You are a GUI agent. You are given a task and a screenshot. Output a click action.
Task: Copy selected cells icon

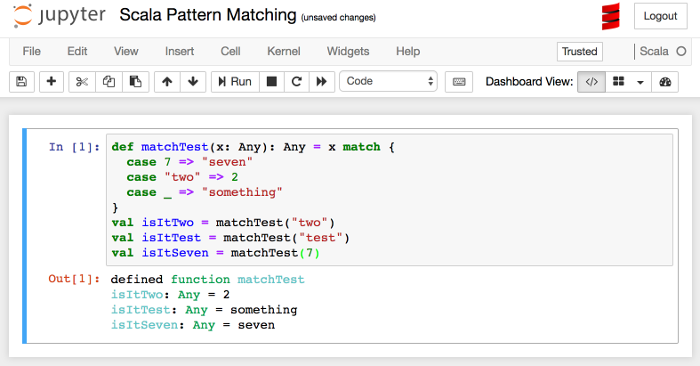coord(108,82)
